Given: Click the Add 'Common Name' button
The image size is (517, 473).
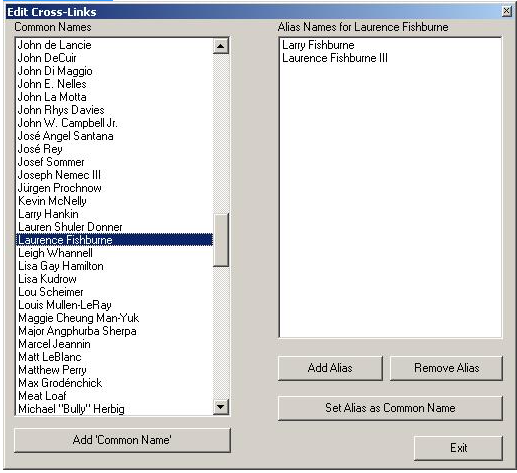Looking at the screenshot, I should 122,440.
